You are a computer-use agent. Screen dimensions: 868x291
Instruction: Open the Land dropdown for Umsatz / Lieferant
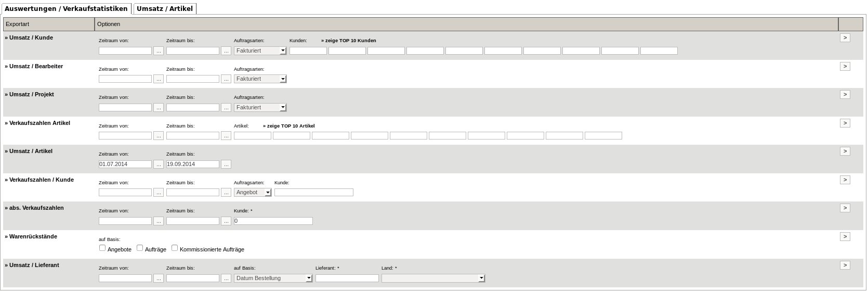click(433, 278)
